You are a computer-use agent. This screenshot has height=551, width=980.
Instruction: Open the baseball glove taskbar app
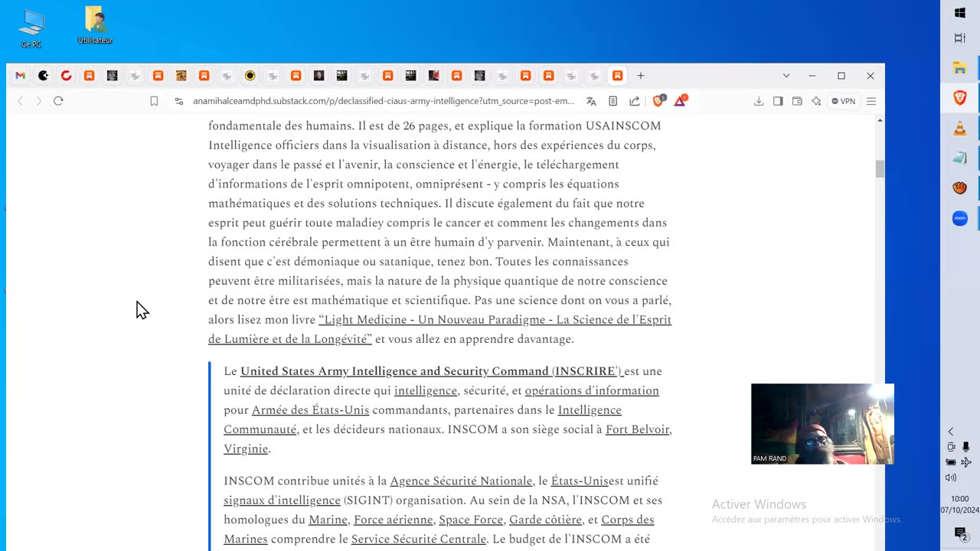click(960, 188)
